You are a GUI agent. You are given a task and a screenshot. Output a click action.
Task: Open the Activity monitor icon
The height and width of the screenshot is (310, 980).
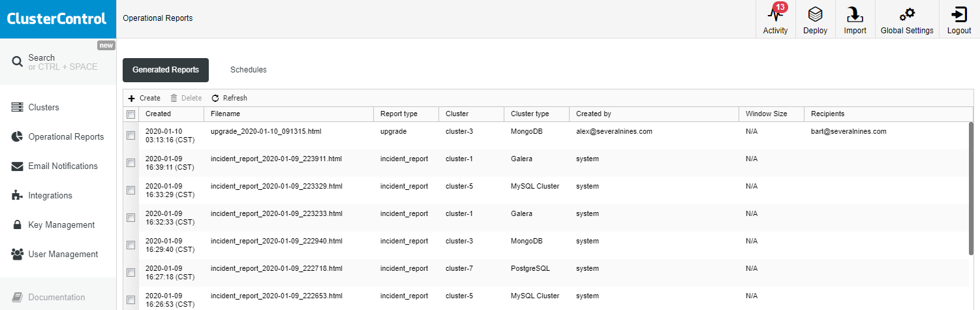pyautogui.click(x=775, y=15)
